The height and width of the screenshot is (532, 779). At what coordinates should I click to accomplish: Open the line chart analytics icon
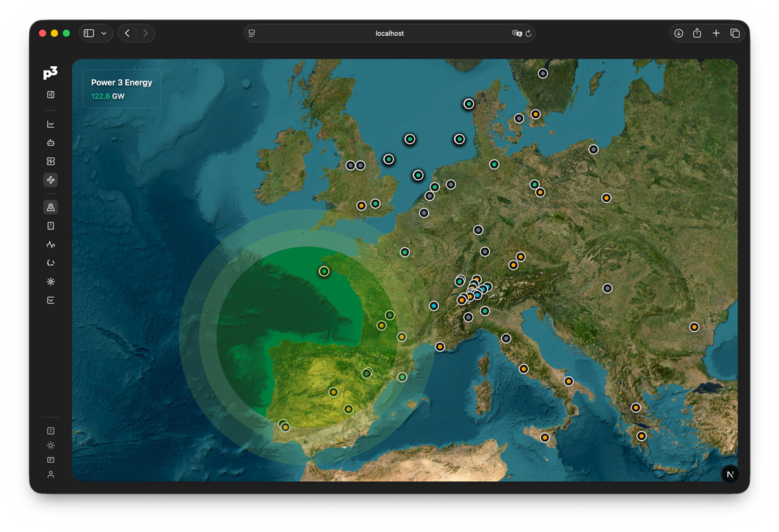(x=51, y=124)
